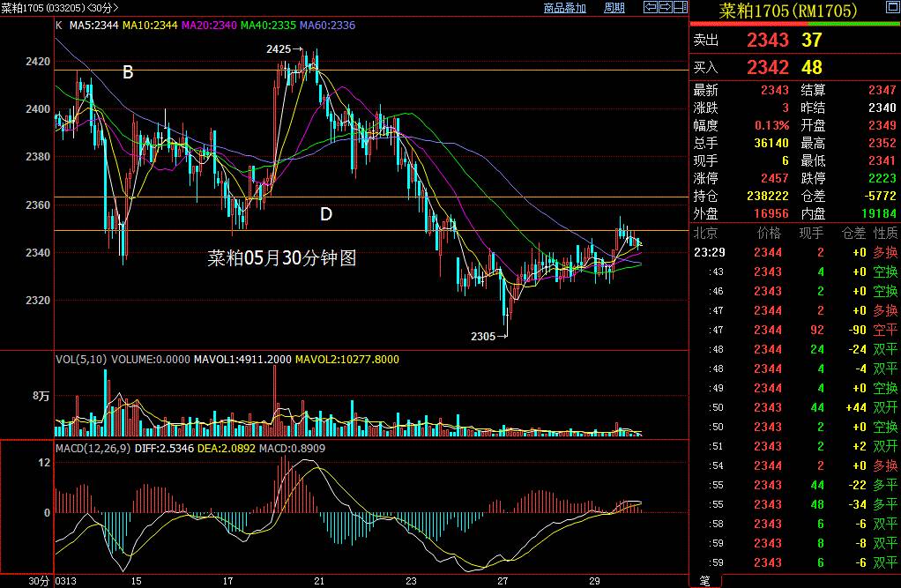
Task: Click the bid volume 48
Action: tap(812, 67)
